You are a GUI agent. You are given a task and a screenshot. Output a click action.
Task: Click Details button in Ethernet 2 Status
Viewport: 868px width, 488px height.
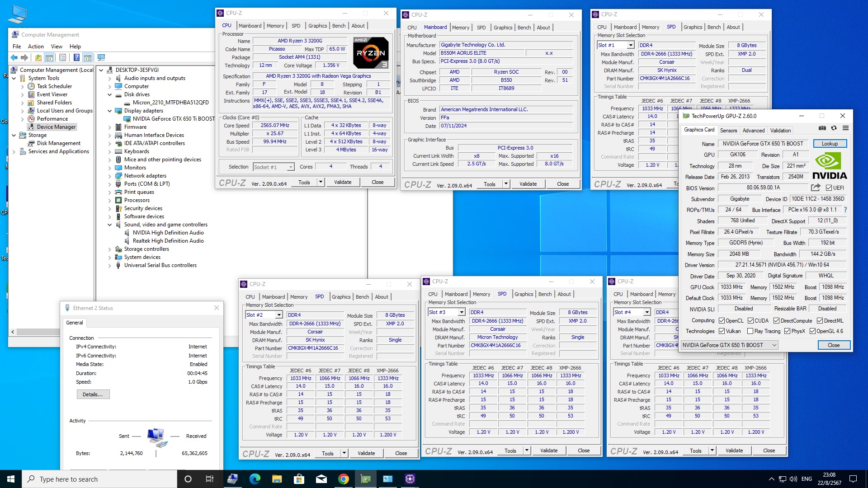[93, 394]
